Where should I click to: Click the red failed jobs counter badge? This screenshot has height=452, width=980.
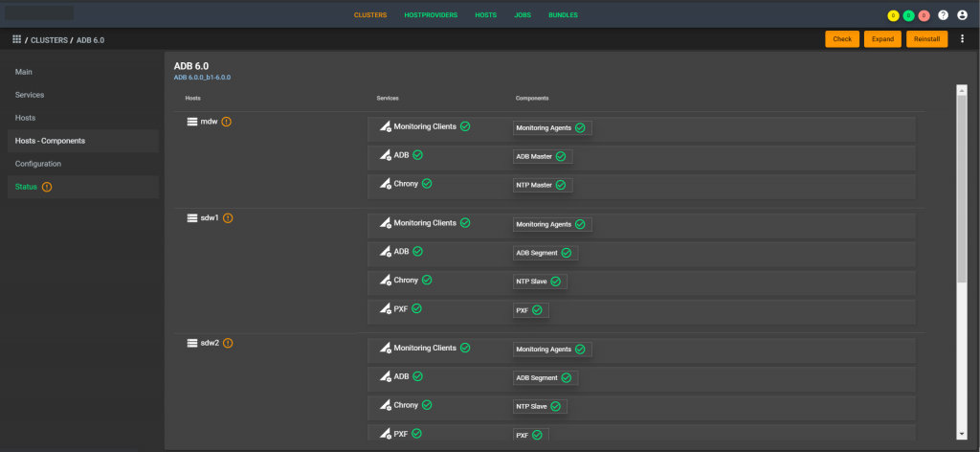[924, 15]
